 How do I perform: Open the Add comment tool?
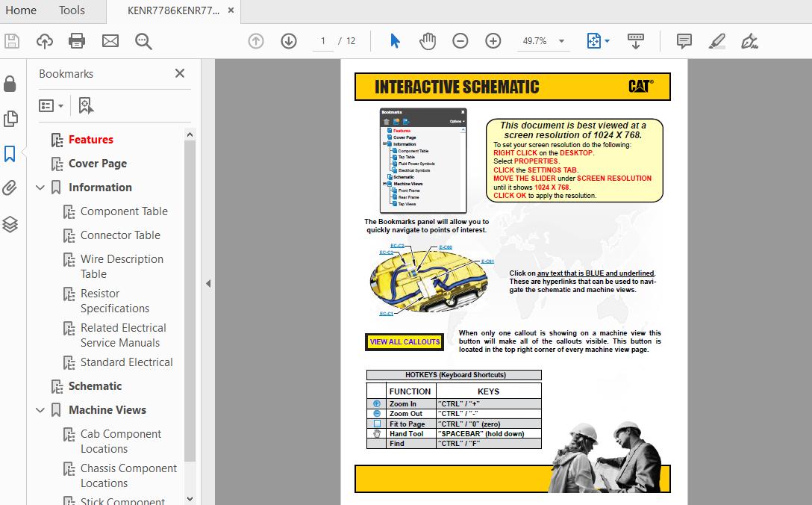pyautogui.click(x=684, y=41)
